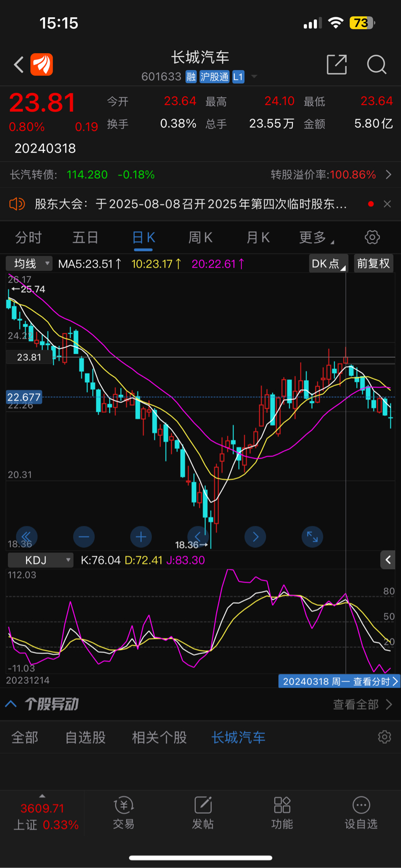Expand stock title dropdown arrow
The image size is (401, 868).
pyautogui.click(x=254, y=77)
